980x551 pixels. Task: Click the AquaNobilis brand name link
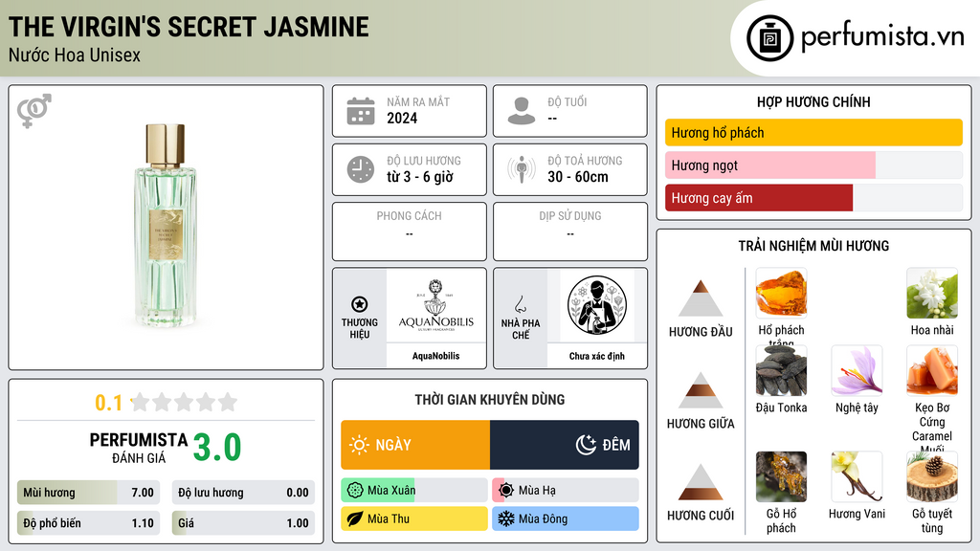pos(435,356)
